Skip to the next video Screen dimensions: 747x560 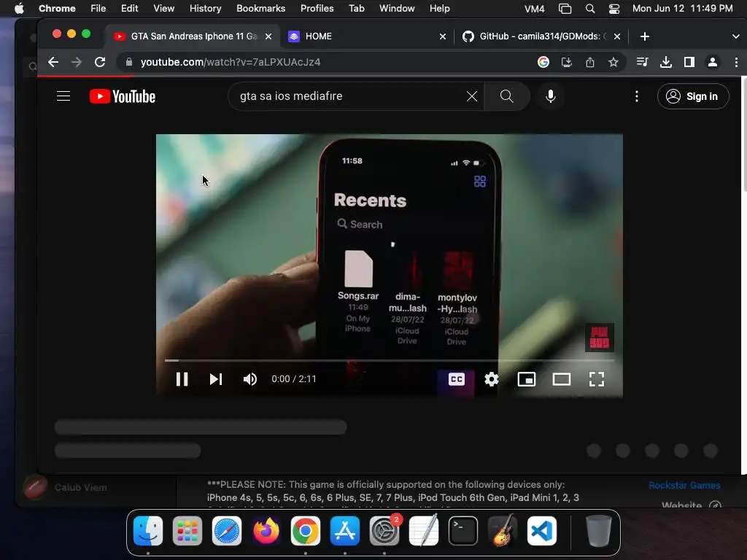pos(216,379)
